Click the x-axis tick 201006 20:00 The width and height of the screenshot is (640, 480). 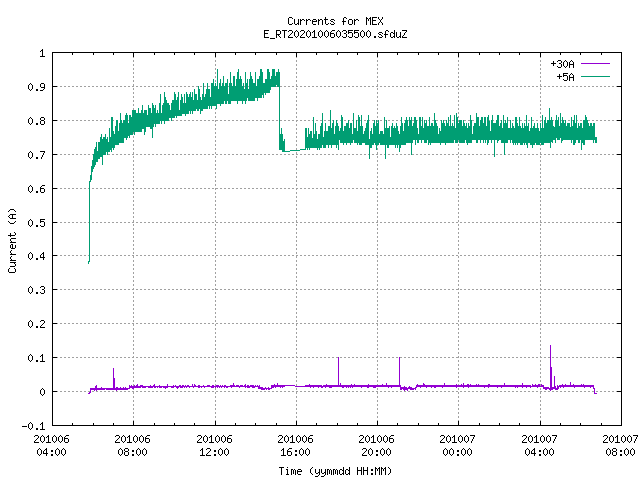click(x=376, y=445)
